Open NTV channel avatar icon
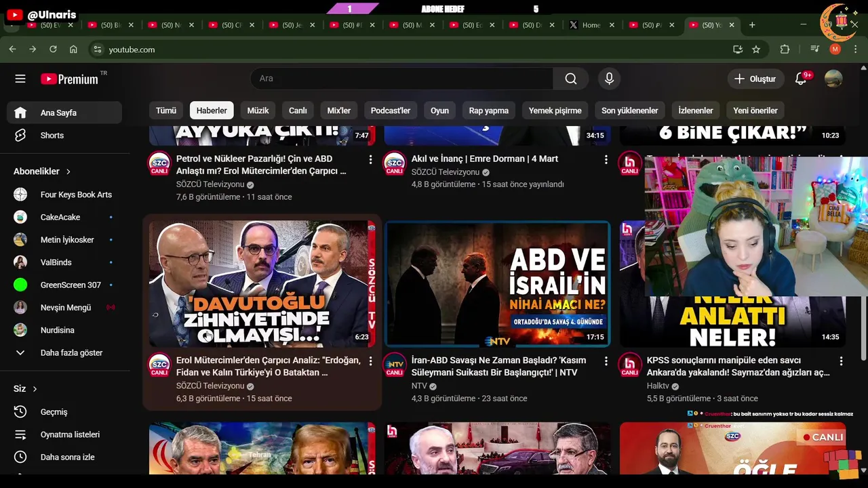This screenshot has height=488, width=868. [x=395, y=365]
